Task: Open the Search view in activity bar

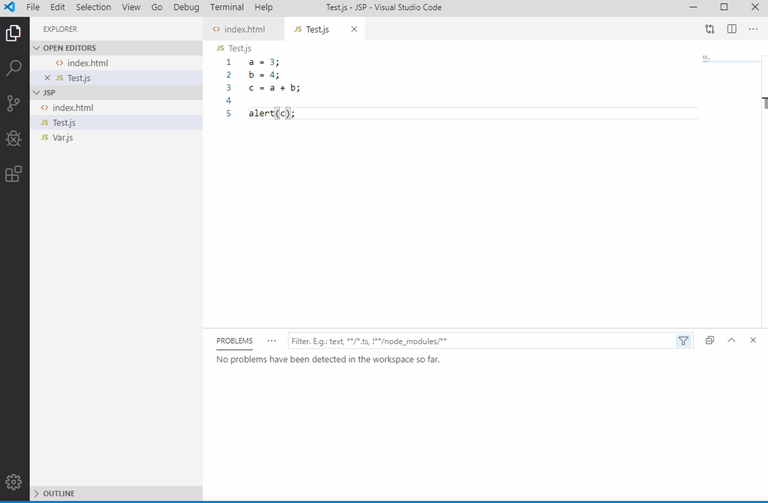Action: 14,68
